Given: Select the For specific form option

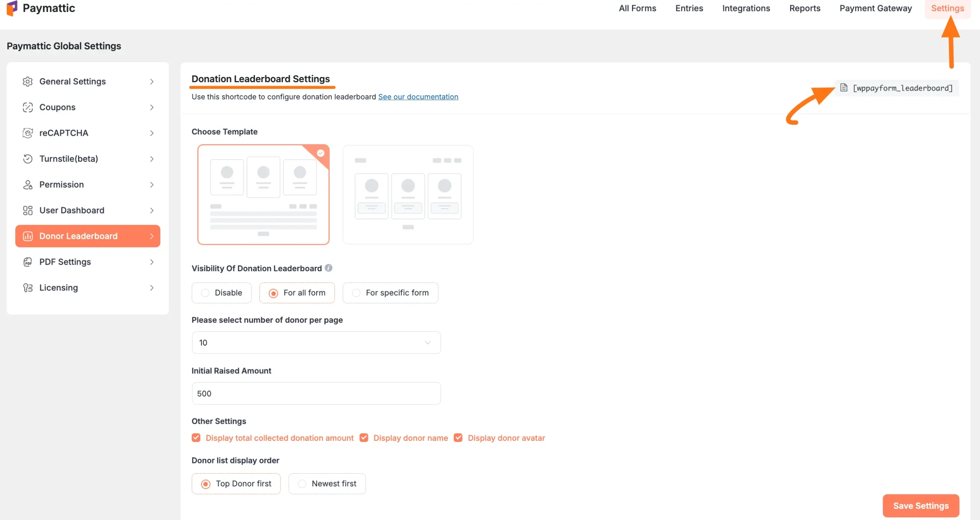Looking at the screenshot, I should coord(390,293).
